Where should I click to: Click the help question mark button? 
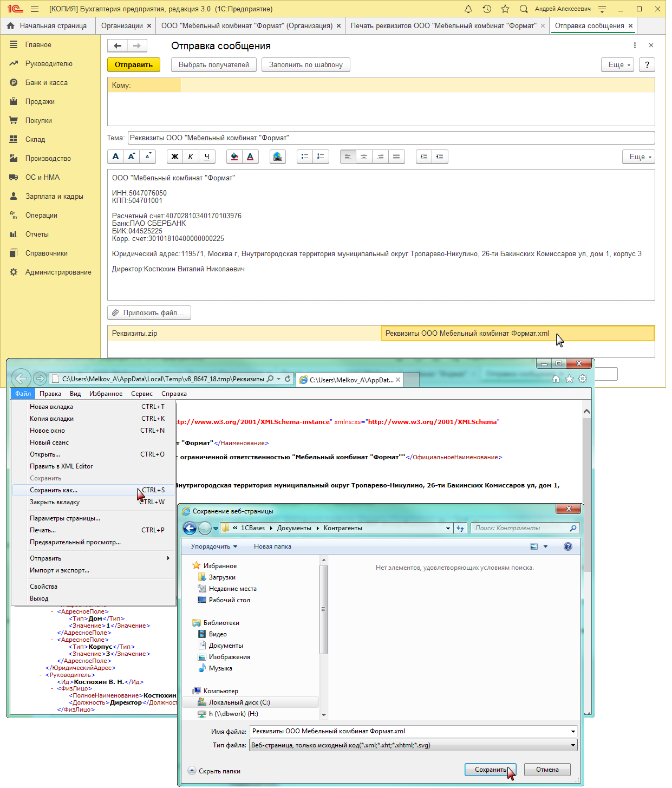click(x=647, y=64)
